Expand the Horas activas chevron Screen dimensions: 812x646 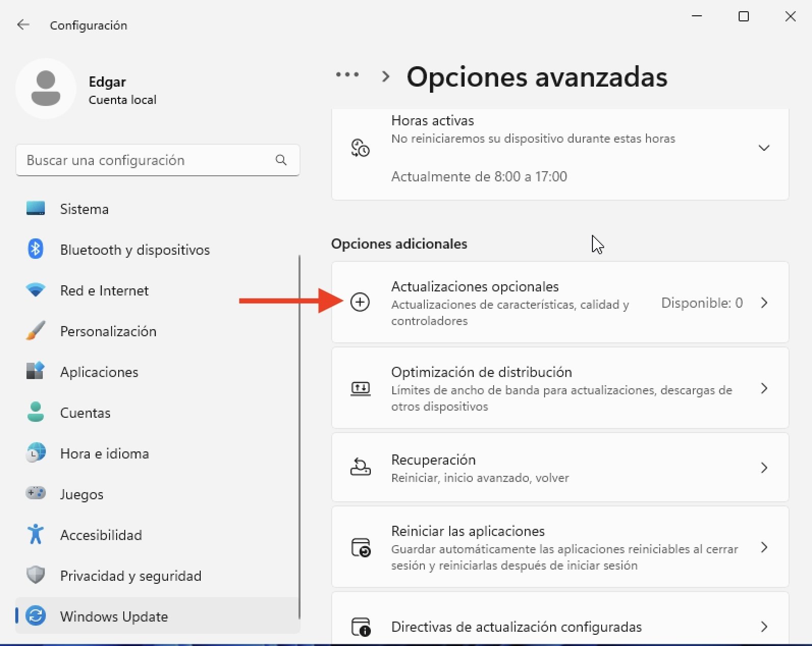tap(764, 148)
